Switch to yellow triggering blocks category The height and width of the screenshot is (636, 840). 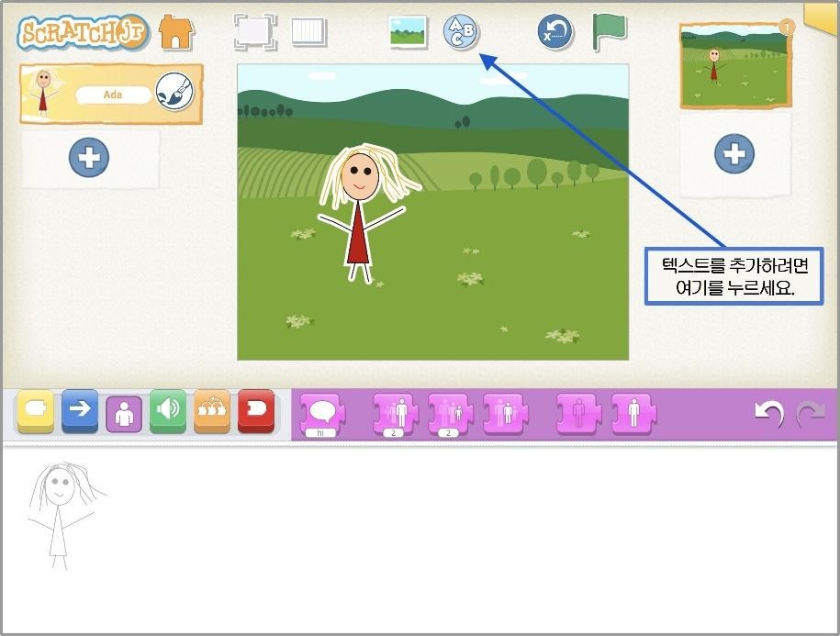(35, 410)
